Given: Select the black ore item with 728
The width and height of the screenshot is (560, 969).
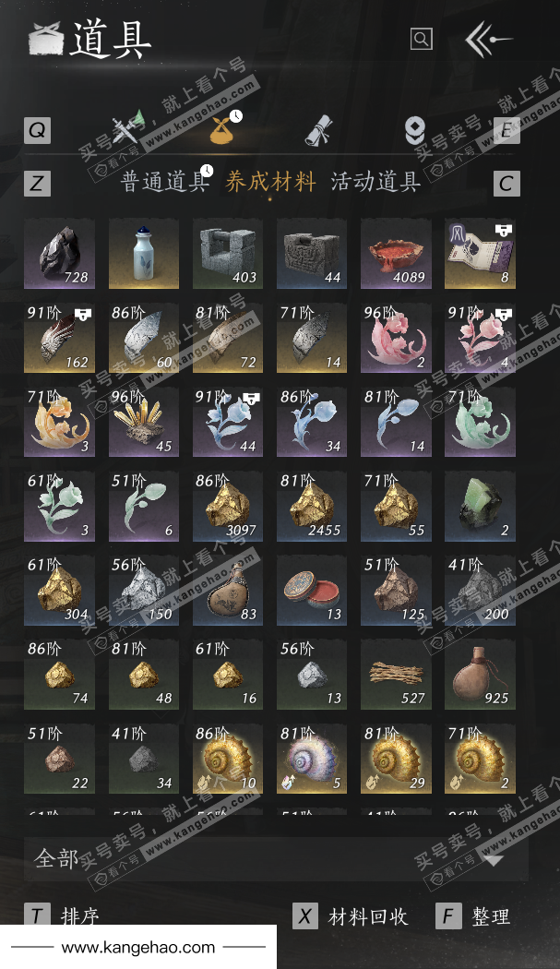Looking at the screenshot, I should pos(59,254).
